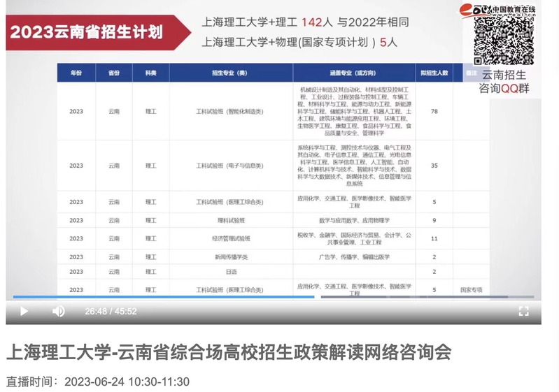Image resolution: width=559 pixels, height=392 pixels.
Task: Click the enrollment number 9
Action: point(434,220)
